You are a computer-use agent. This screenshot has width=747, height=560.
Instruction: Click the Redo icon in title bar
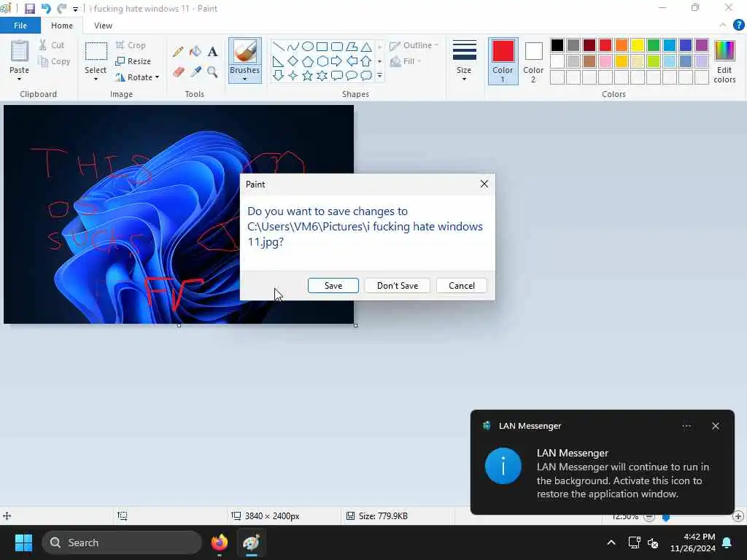click(61, 9)
